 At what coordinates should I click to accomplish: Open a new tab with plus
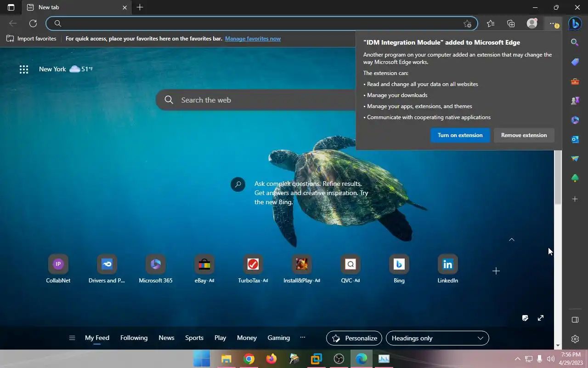pyautogui.click(x=140, y=7)
